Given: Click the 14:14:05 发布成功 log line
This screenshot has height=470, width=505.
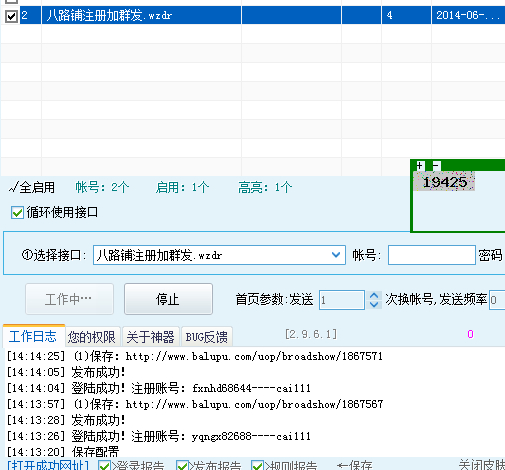Looking at the screenshot, I should pyautogui.click(x=66, y=372).
